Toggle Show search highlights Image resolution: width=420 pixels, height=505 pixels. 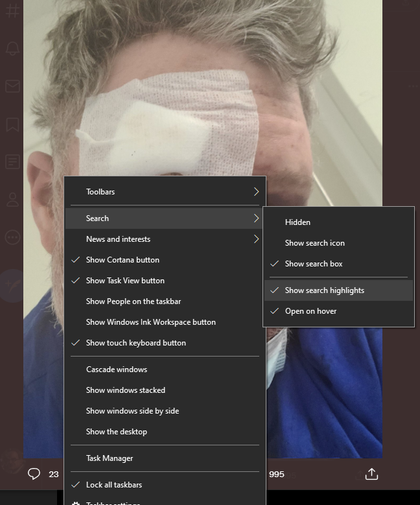[x=338, y=290]
